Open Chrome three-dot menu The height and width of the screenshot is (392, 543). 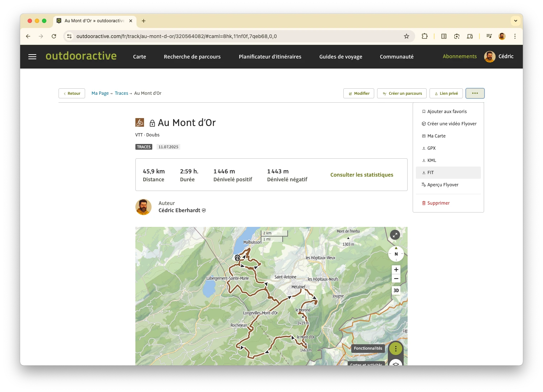(515, 36)
